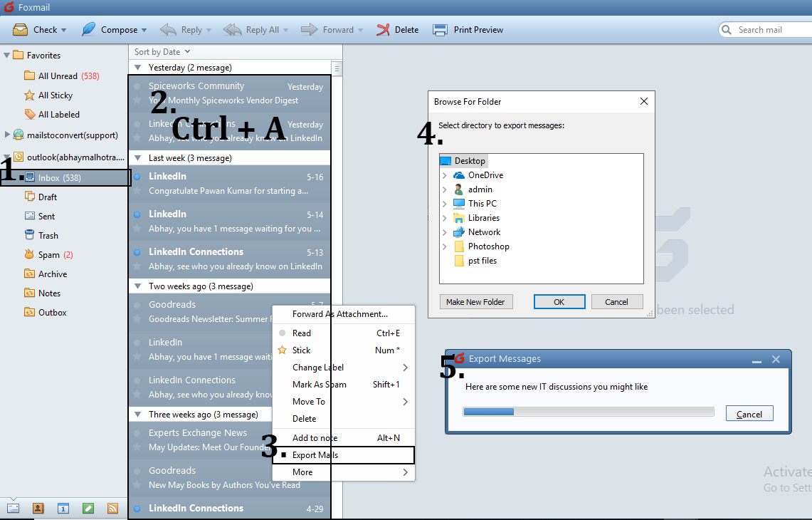
Task: Click the Reply All double-arrow icon
Action: [x=233, y=29]
